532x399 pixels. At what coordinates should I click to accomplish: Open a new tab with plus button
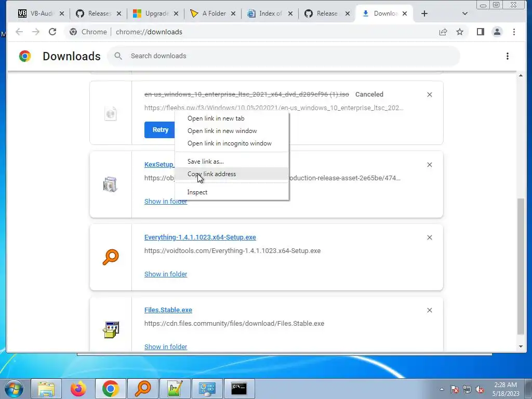[x=424, y=14]
